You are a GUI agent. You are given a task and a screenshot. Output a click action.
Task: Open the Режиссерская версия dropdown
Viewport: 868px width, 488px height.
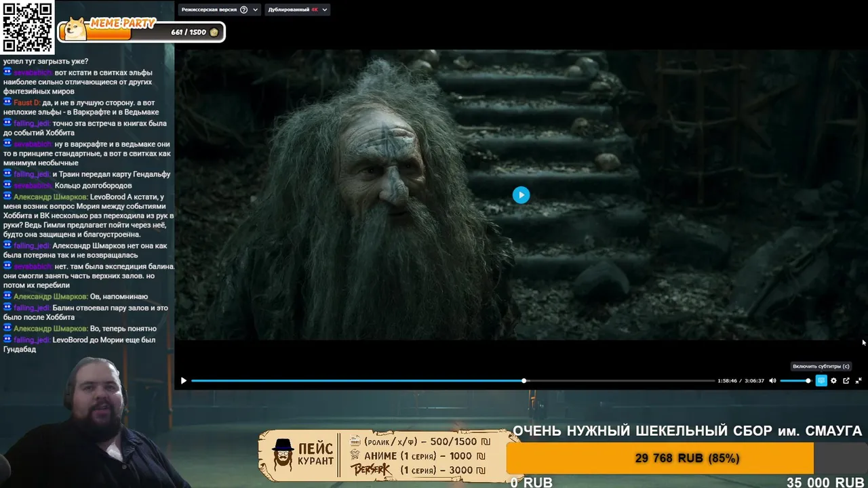pos(219,10)
